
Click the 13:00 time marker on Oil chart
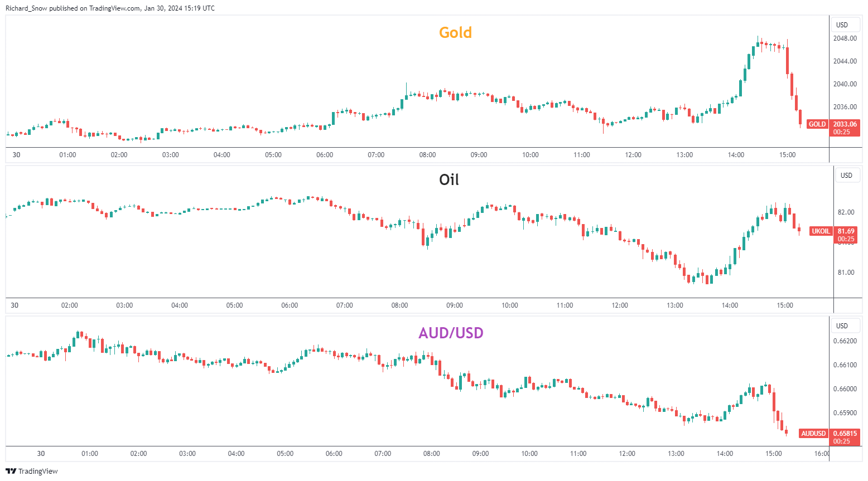pyautogui.click(x=674, y=305)
